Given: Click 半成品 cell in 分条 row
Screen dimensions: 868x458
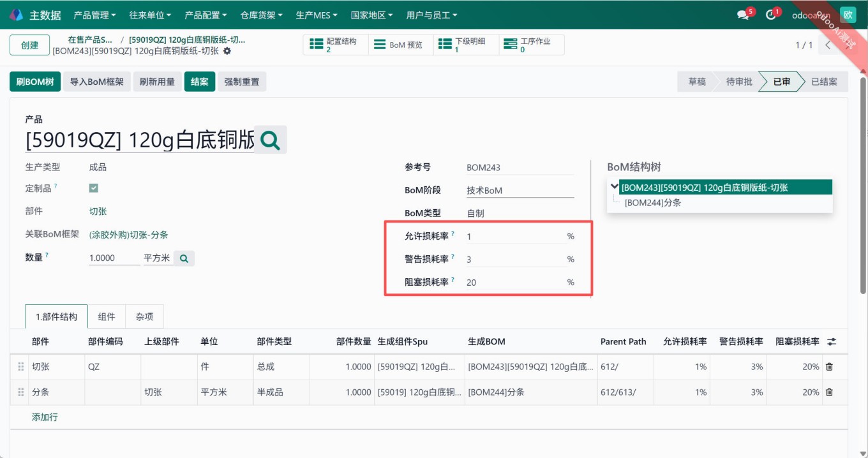Looking at the screenshot, I should click(x=281, y=392).
